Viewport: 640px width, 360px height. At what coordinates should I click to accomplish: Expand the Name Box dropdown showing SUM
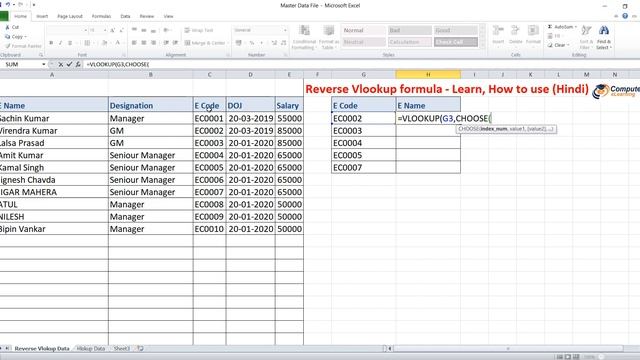click(x=43, y=64)
